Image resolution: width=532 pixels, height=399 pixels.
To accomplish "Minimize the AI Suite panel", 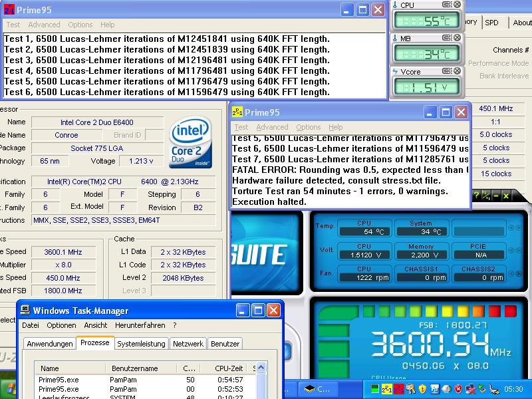I will point(496,196).
